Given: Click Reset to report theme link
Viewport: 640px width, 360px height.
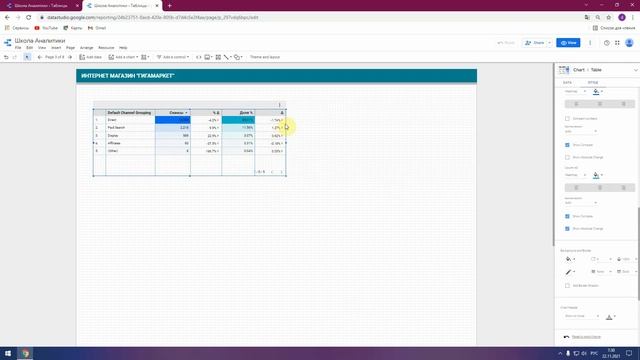Looking at the screenshot, I should tap(586, 337).
